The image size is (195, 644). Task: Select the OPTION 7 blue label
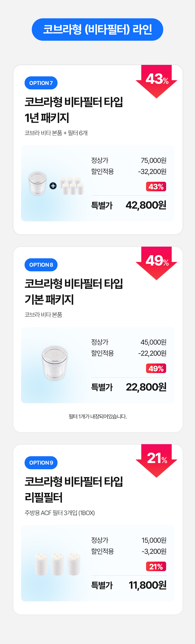[41, 83]
